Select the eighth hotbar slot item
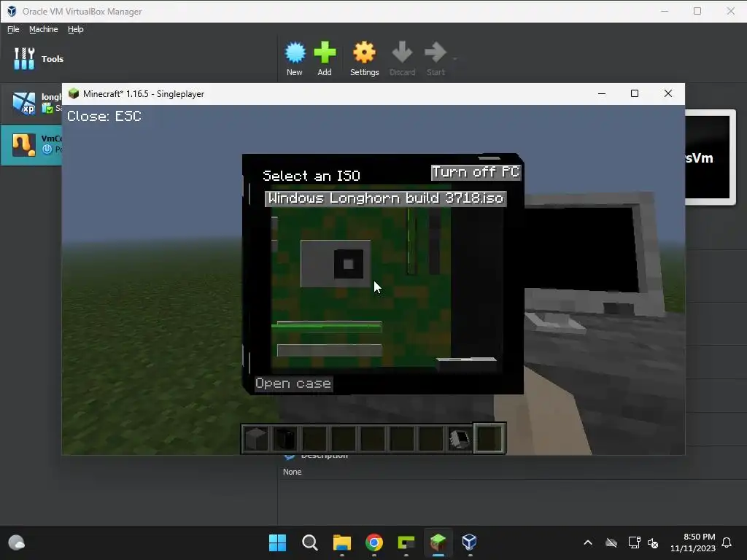The width and height of the screenshot is (747, 560). coord(460,438)
